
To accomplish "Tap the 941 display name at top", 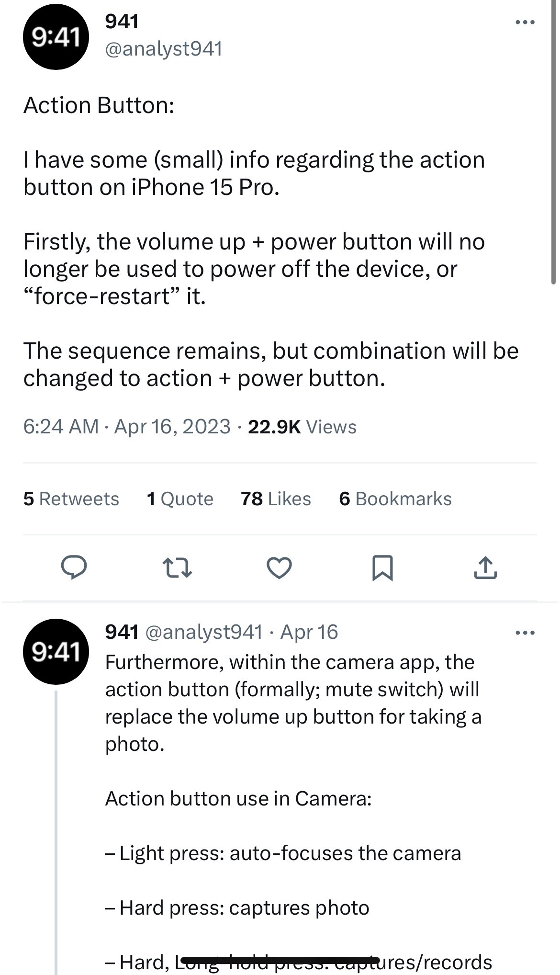I will click(x=122, y=22).
